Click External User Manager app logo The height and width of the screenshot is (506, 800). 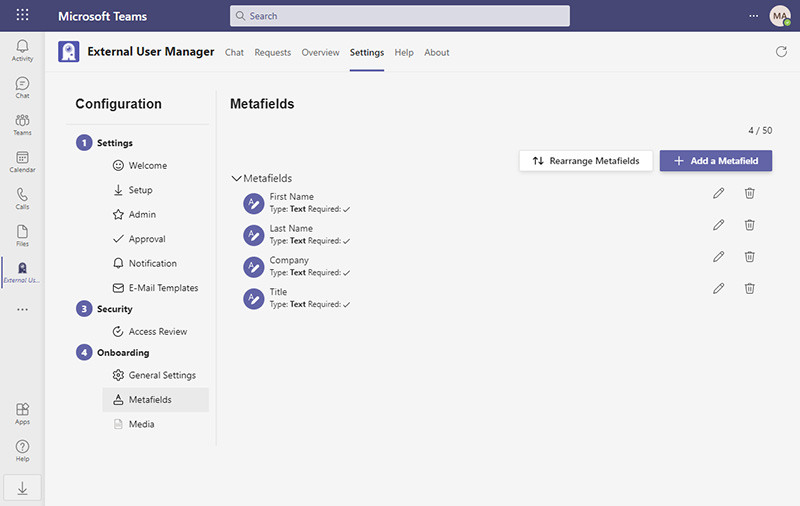click(69, 52)
